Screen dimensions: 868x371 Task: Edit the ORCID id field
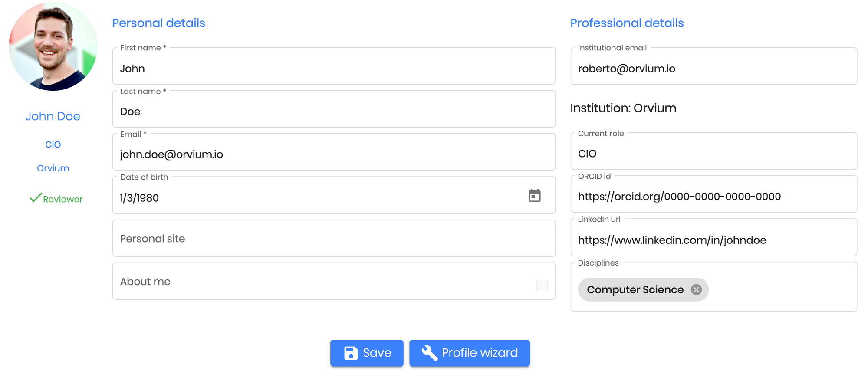coord(714,194)
